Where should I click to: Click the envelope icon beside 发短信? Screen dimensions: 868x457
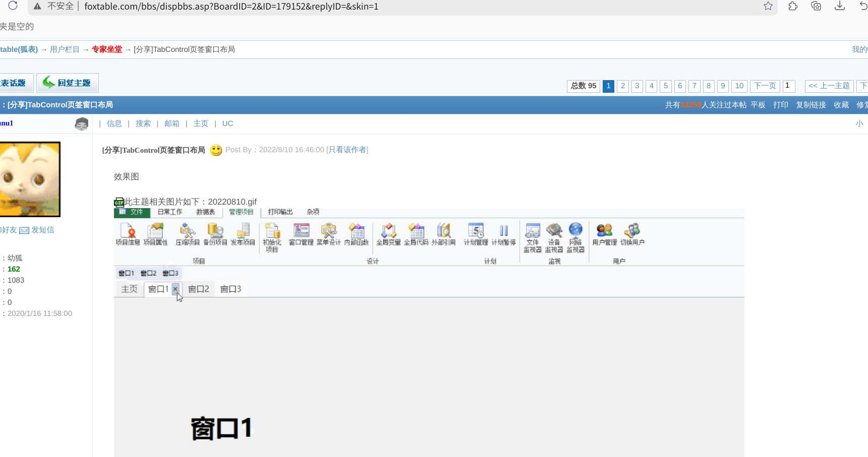[x=24, y=230]
